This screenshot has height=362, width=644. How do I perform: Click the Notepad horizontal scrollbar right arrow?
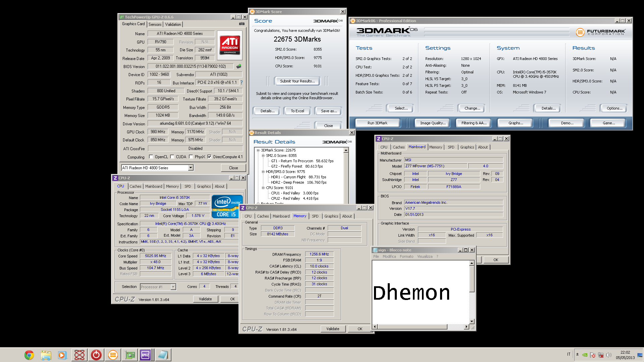tap(466, 326)
